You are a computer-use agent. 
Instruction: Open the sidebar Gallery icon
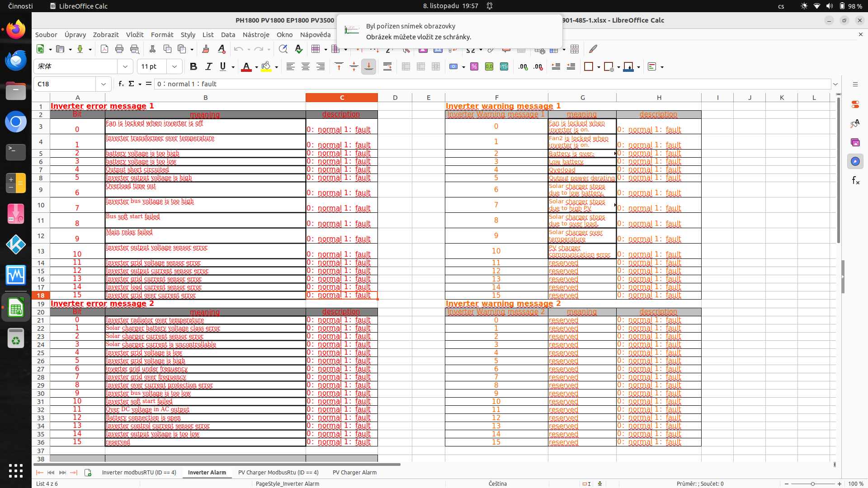[855, 142]
